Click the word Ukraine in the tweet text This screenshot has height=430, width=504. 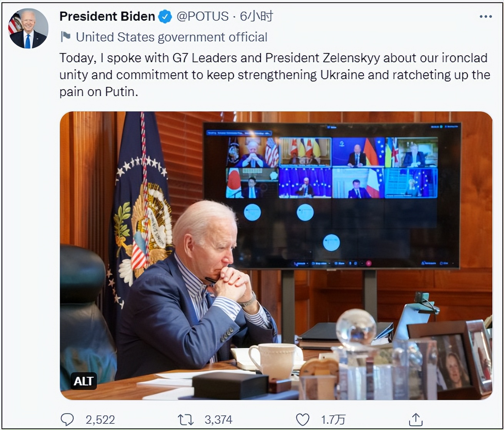[342, 75]
